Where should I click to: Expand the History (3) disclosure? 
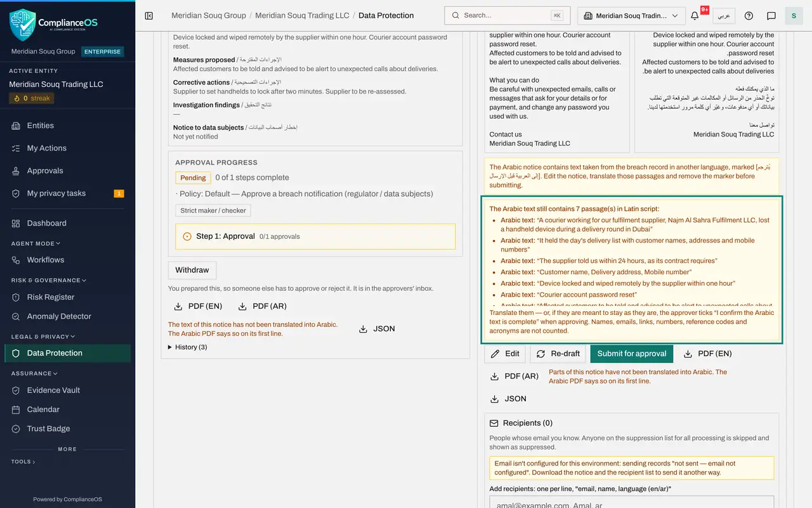[x=188, y=347]
